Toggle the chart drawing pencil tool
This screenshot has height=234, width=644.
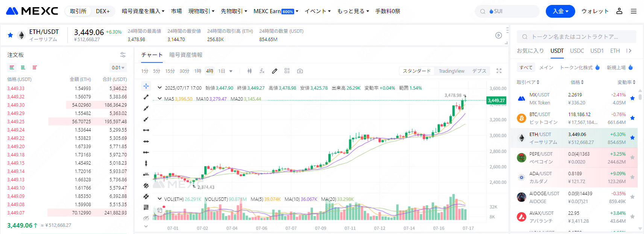[x=275, y=71]
